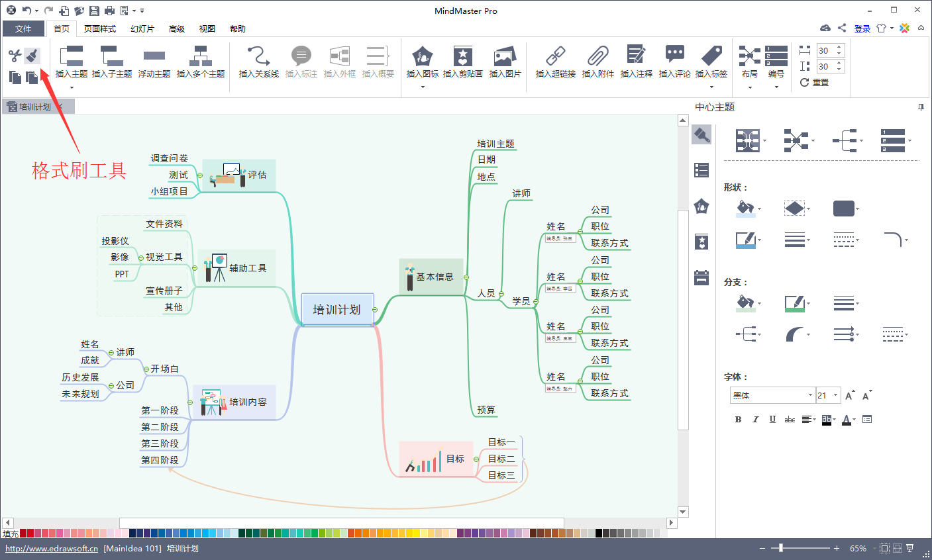Click the share icon beside 登录
The width and height of the screenshot is (932, 560).
click(842, 28)
